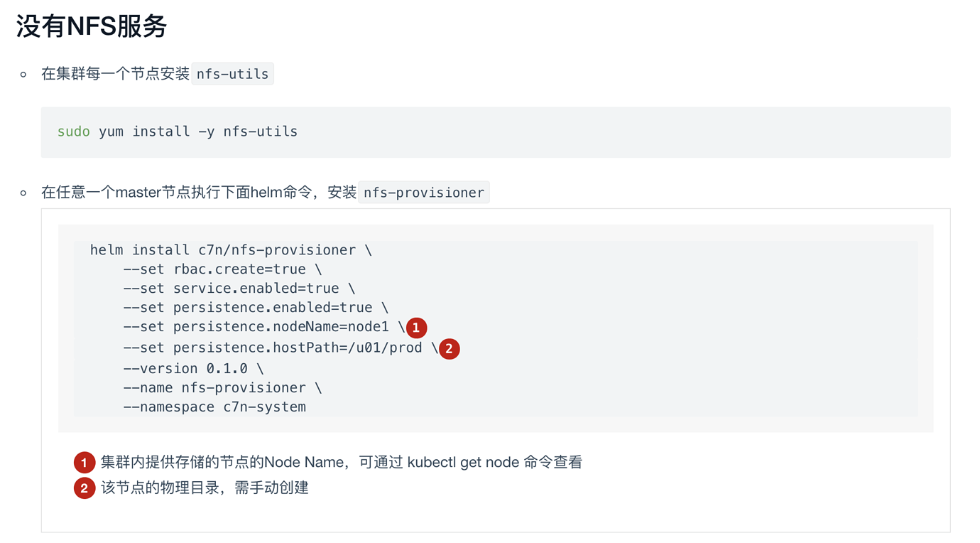Click the inline nfs-provisioner code label

424,193
